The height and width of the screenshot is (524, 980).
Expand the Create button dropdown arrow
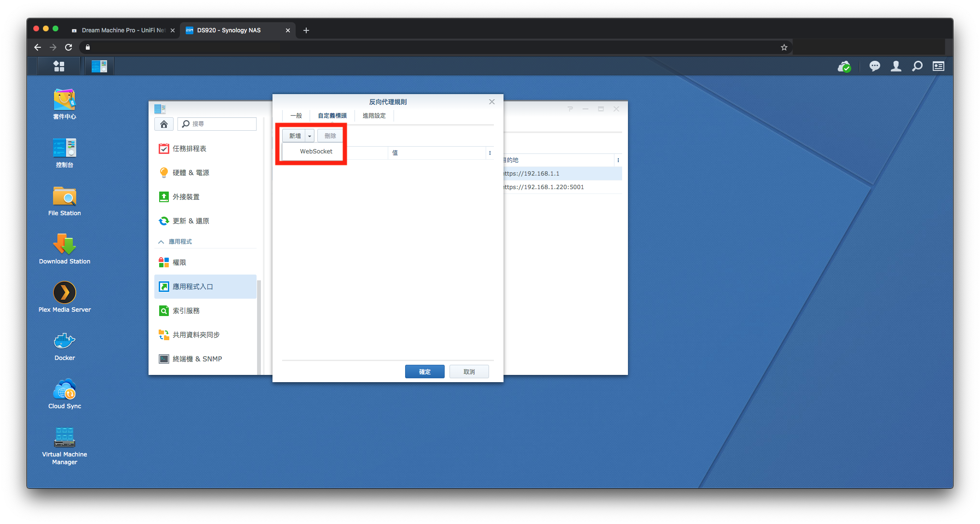coord(310,136)
